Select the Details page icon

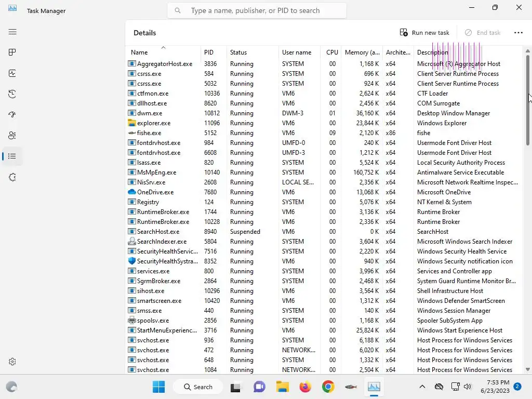[12, 156]
